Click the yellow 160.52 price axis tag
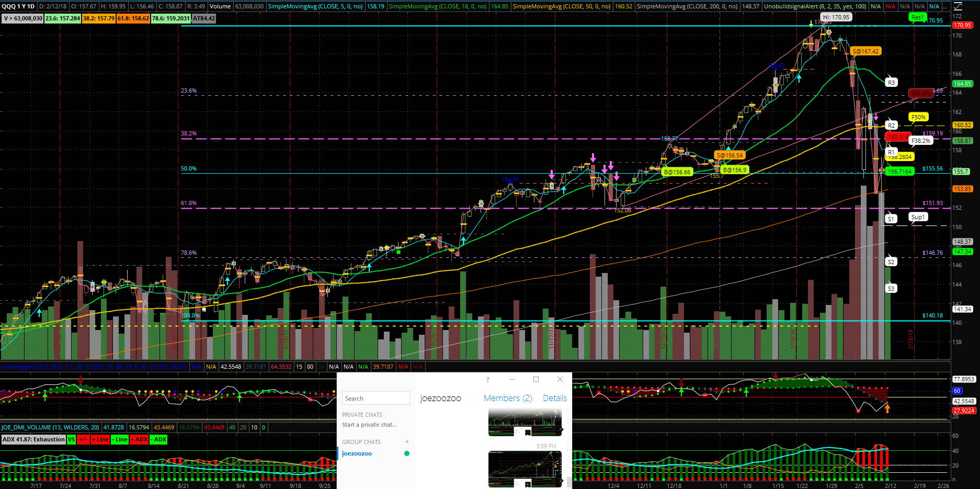The height and width of the screenshot is (489, 980). coord(962,125)
